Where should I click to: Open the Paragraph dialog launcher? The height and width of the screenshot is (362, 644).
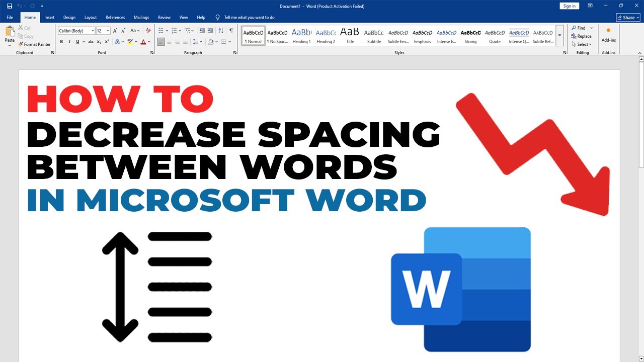pyautogui.click(x=234, y=53)
